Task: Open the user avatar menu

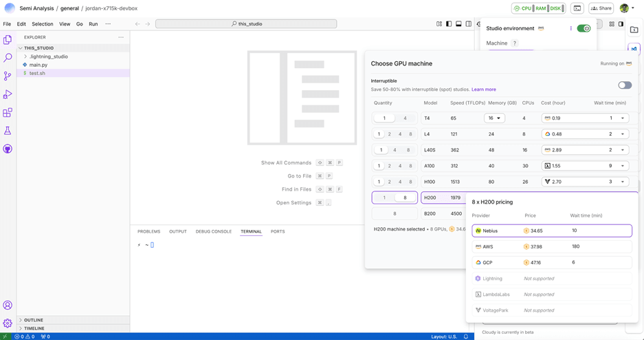Action: click(626, 8)
